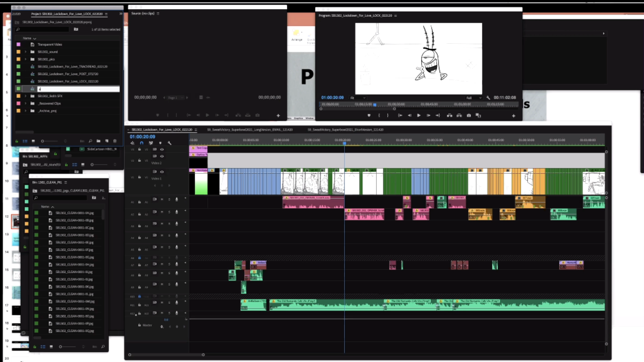Select the Transparent Video item
Image resolution: width=644 pixels, height=362 pixels.
pos(50,45)
